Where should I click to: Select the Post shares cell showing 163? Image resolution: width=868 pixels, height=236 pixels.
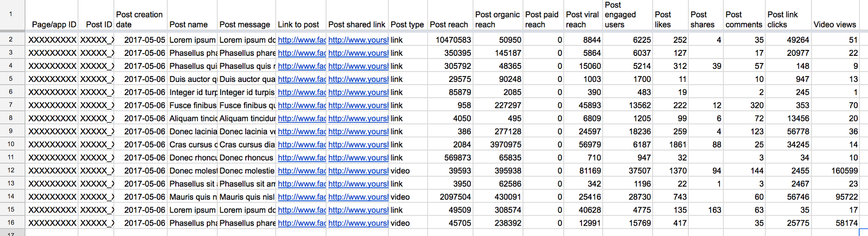click(711, 210)
